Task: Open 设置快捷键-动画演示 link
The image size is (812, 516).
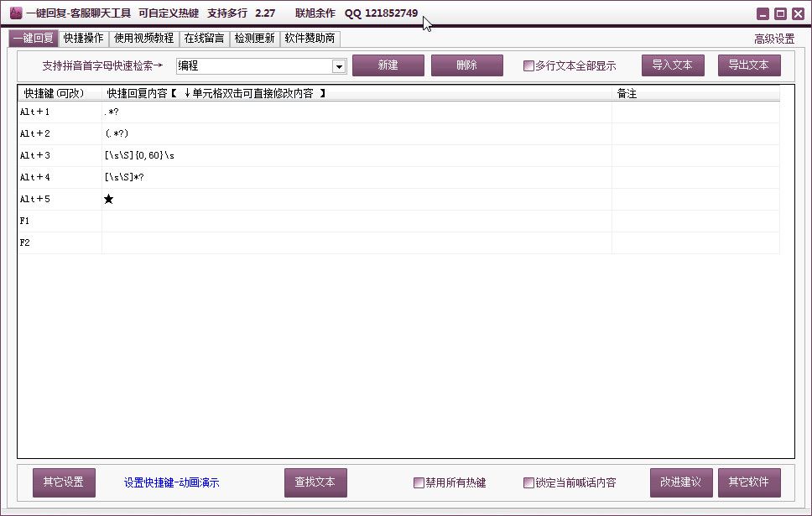Action: (x=171, y=482)
